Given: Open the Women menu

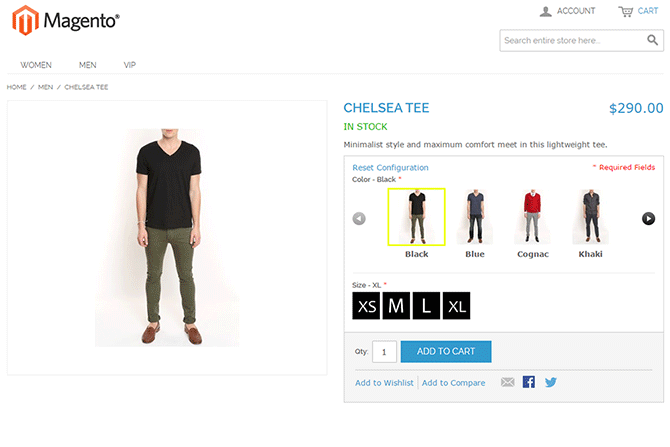Looking at the screenshot, I should tap(36, 65).
